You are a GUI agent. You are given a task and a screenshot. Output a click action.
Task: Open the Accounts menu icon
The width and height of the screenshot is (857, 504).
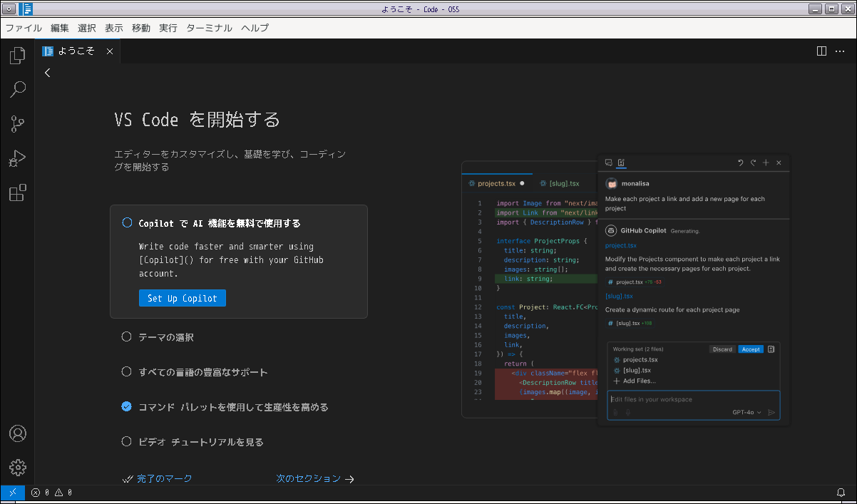[x=17, y=433]
